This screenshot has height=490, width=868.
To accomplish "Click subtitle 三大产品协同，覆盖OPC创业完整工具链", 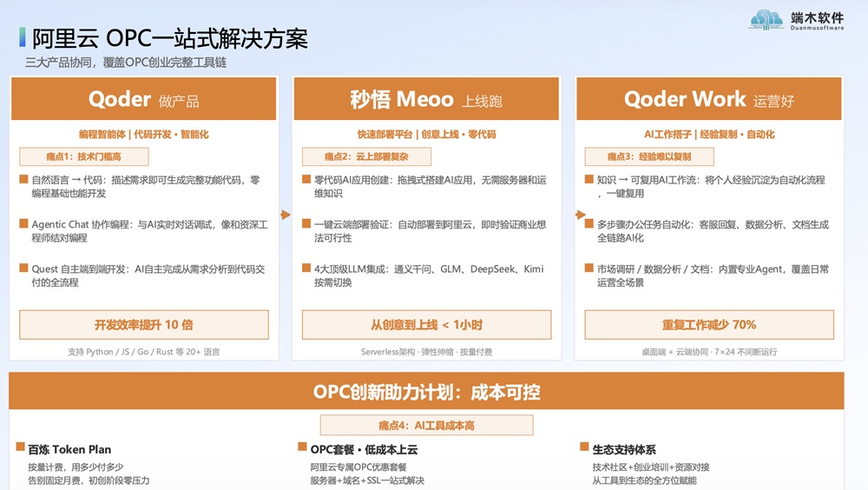I will pos(126,63).
